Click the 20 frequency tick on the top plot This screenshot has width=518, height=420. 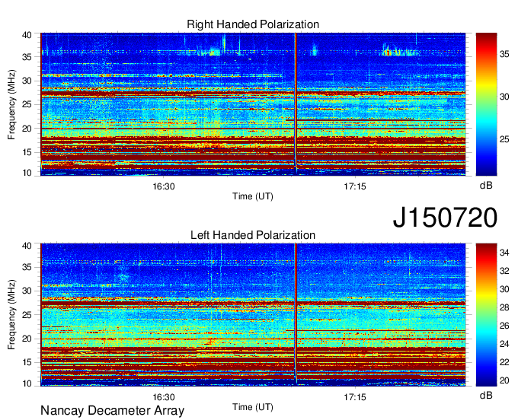tap(27, 129)
